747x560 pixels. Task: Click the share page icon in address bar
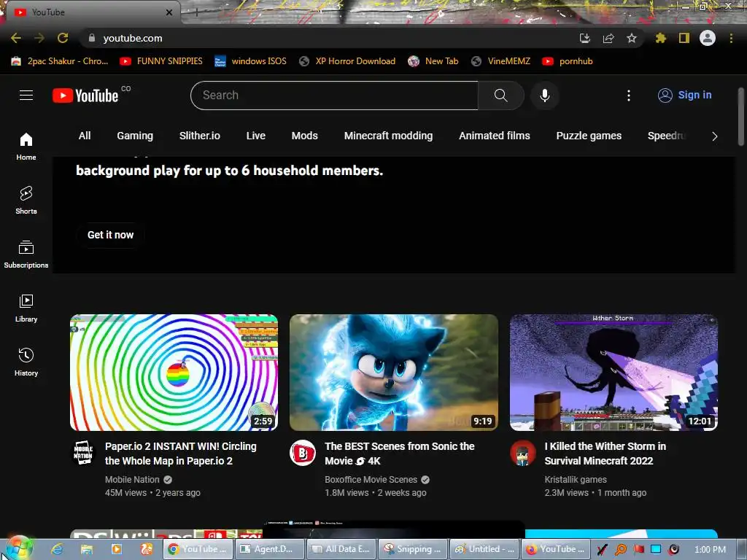click(x=608, y=38)
